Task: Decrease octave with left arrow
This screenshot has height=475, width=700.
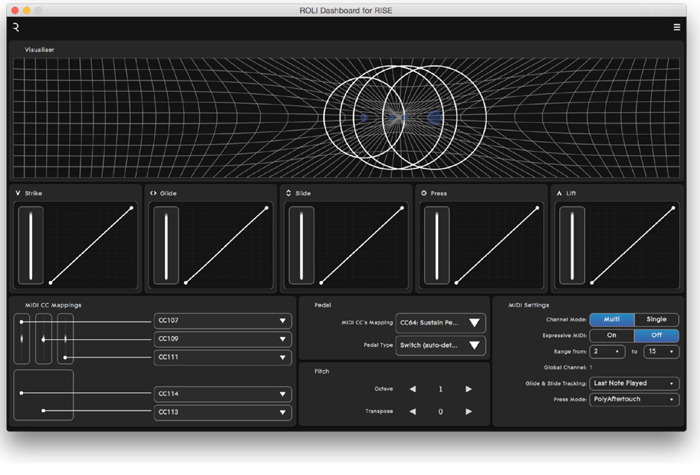Action: [x=413, y=389]
